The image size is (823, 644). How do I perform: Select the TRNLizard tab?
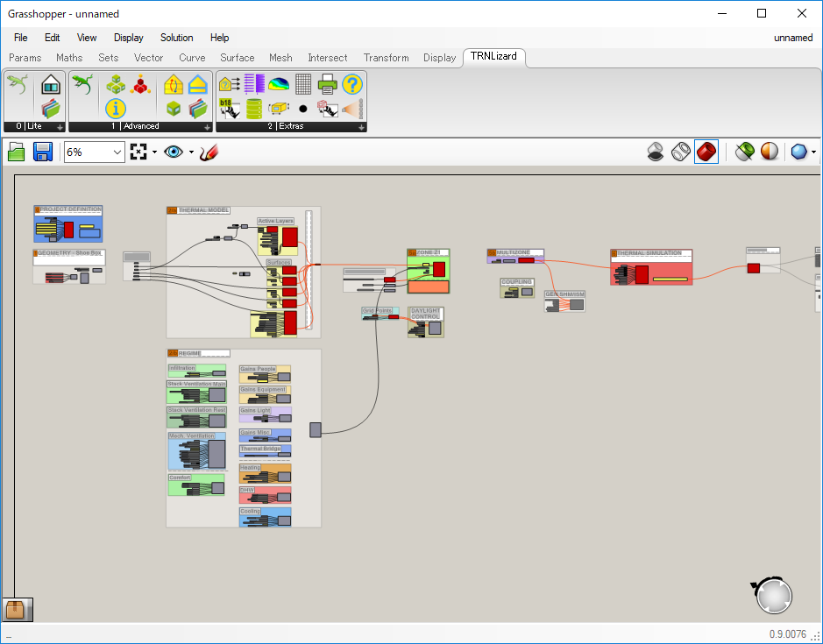pyautogui.click(x=493, y=56)
